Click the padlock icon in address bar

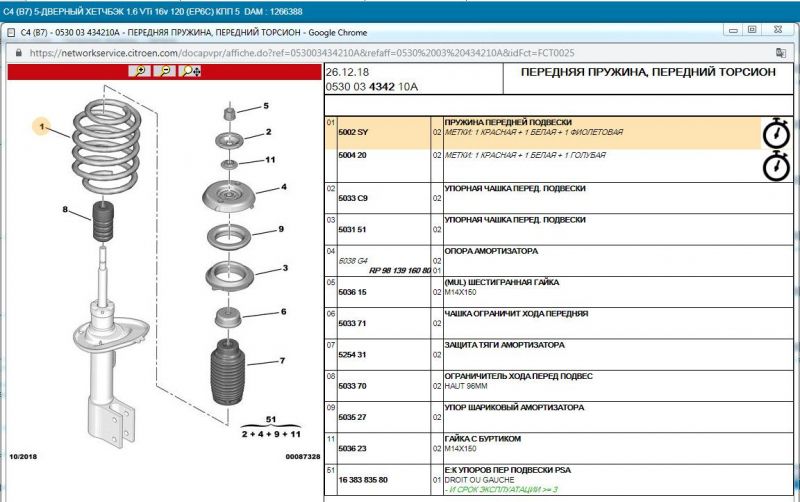click(18, 52)
